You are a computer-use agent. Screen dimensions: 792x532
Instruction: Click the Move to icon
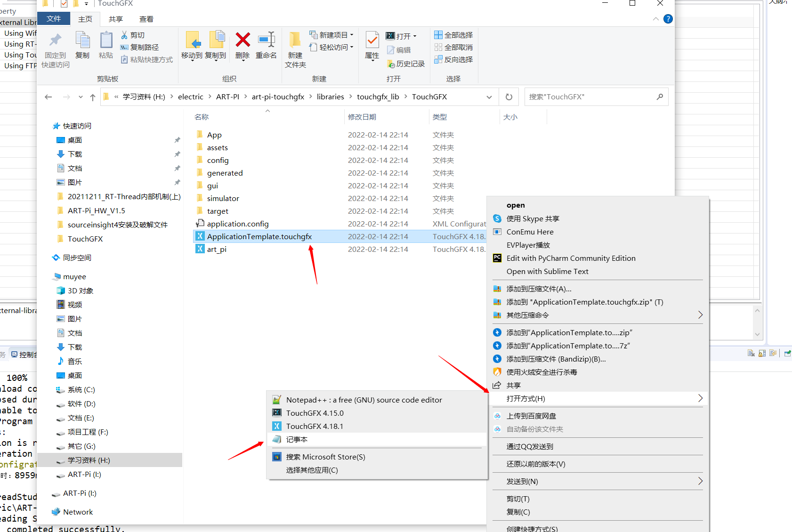[192, 40]
